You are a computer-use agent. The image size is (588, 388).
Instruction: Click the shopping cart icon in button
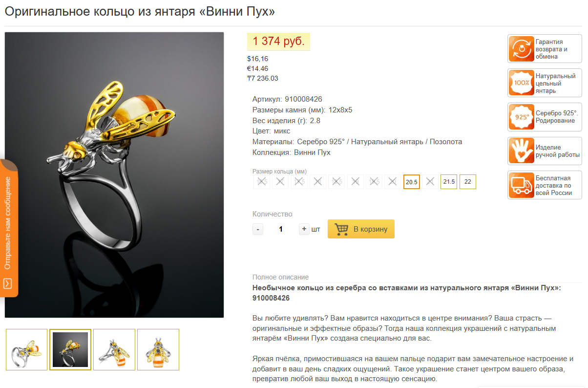tap(341, 229)
